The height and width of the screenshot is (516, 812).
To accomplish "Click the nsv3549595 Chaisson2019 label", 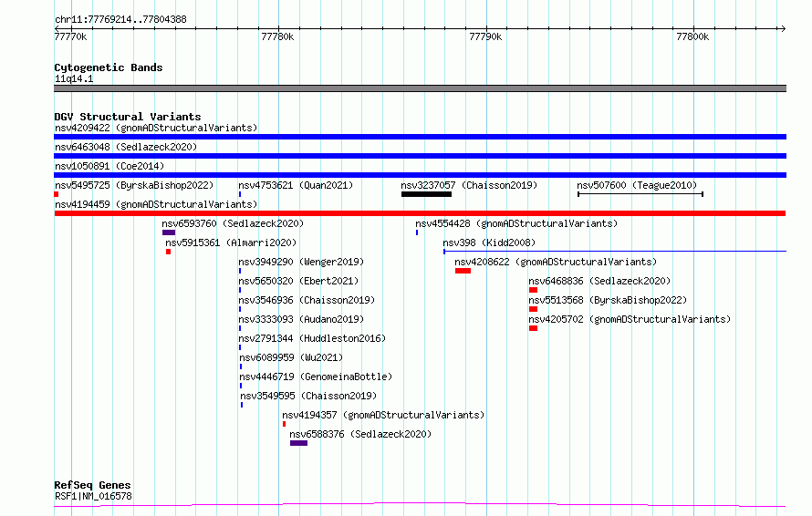I will coord(308,396).
